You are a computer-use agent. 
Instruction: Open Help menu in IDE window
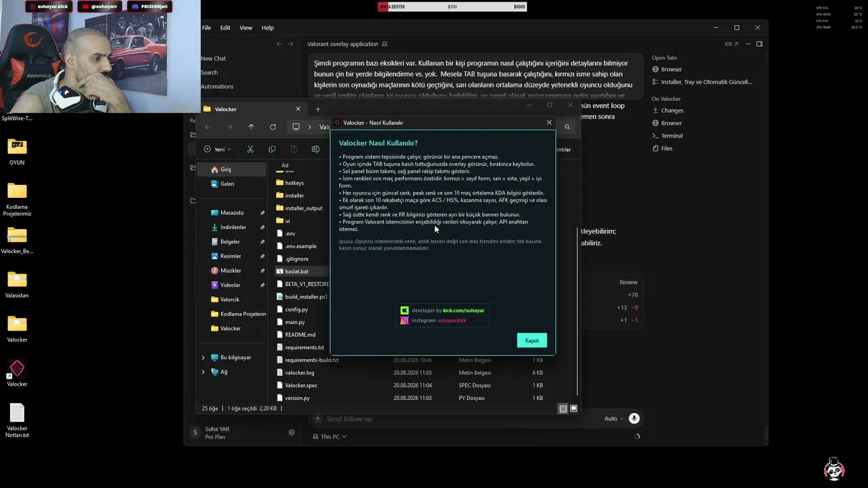[268, 28]
